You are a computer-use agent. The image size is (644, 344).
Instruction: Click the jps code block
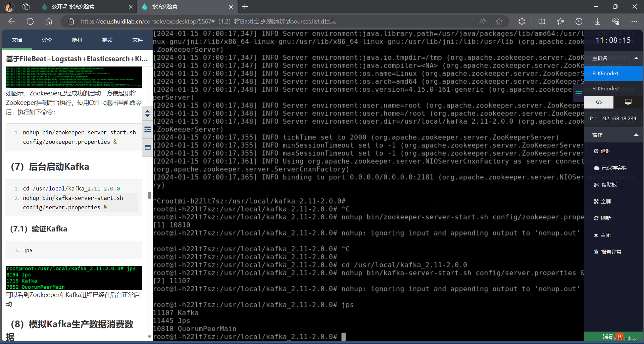(74, 250)
